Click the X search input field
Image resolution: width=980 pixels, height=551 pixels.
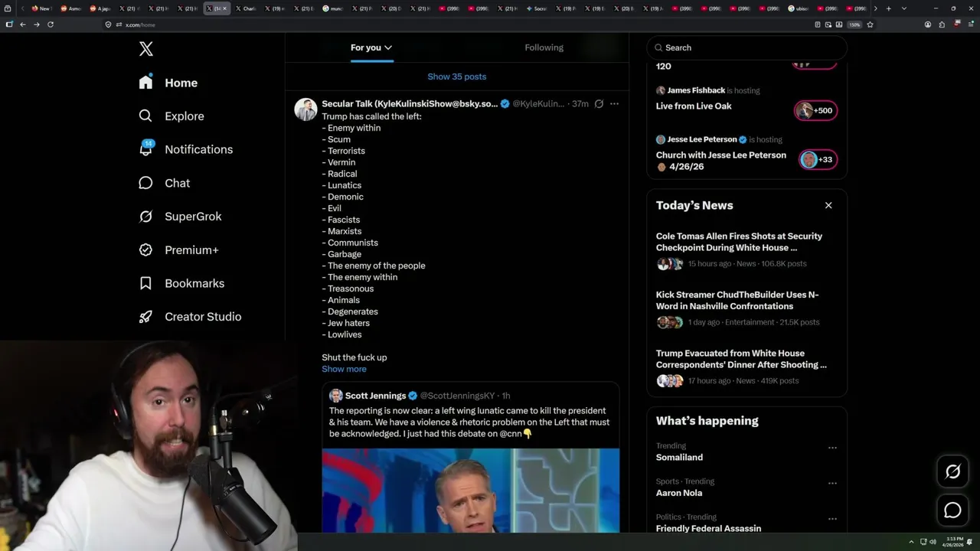pos(750,47)
